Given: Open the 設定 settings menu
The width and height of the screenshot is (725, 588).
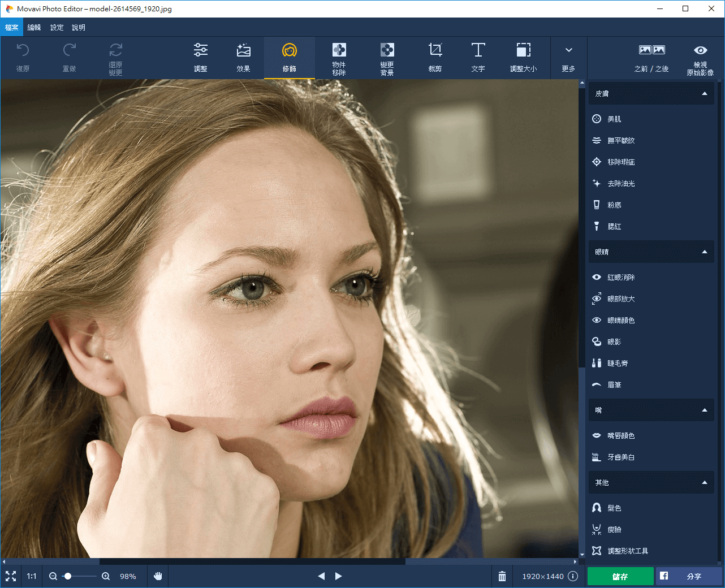Looking at the screenshot, I should coord(57,27).
